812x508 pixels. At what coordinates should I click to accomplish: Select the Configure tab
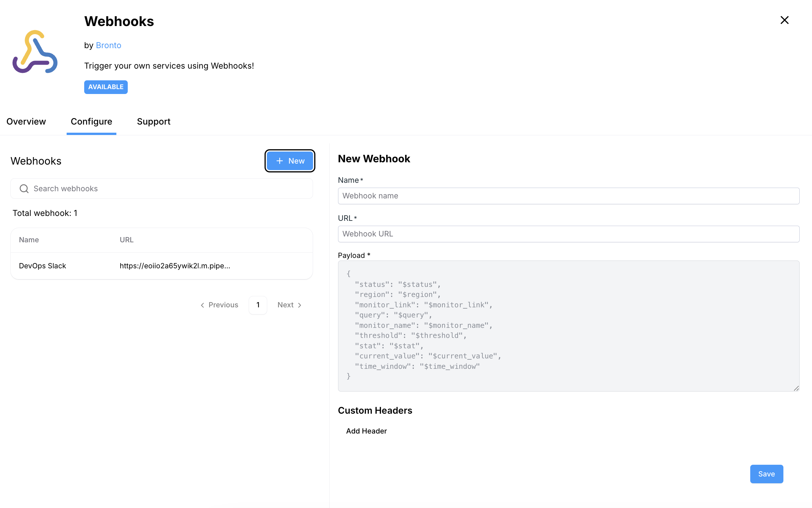[x=91, y=121]
